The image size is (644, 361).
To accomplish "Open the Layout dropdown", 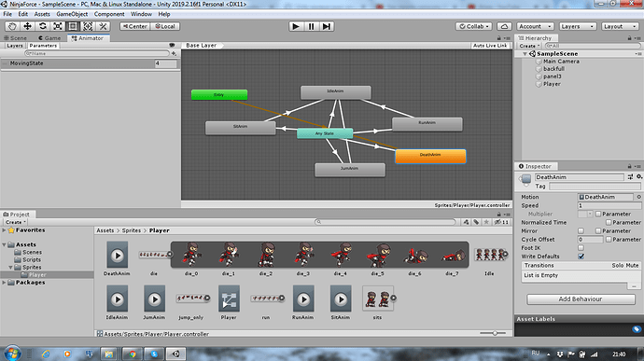I will point(620,26).
